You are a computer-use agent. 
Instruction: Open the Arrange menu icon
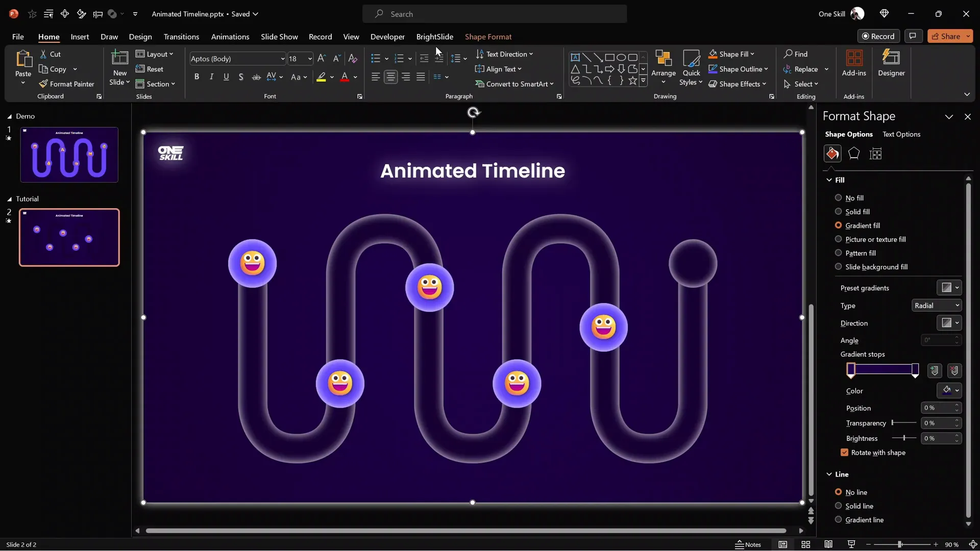(664, 66)
